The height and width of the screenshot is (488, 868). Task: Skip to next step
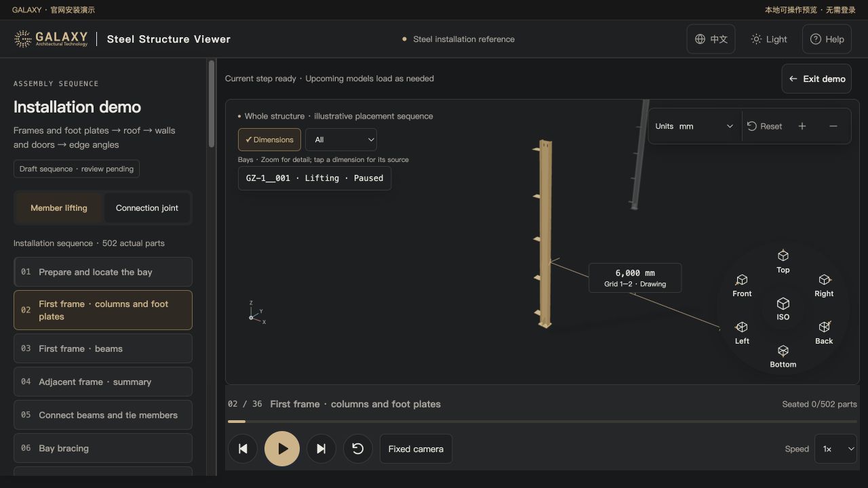[321, 449]
